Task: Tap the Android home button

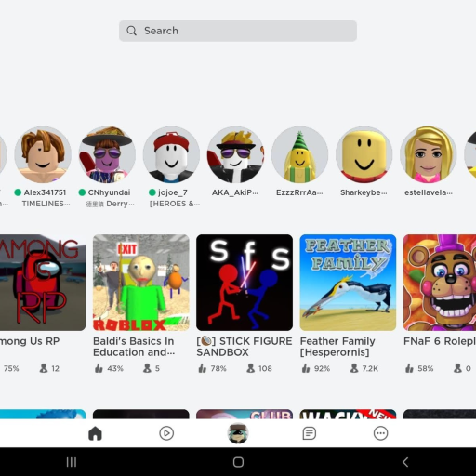Action: [x=238, y=462]
